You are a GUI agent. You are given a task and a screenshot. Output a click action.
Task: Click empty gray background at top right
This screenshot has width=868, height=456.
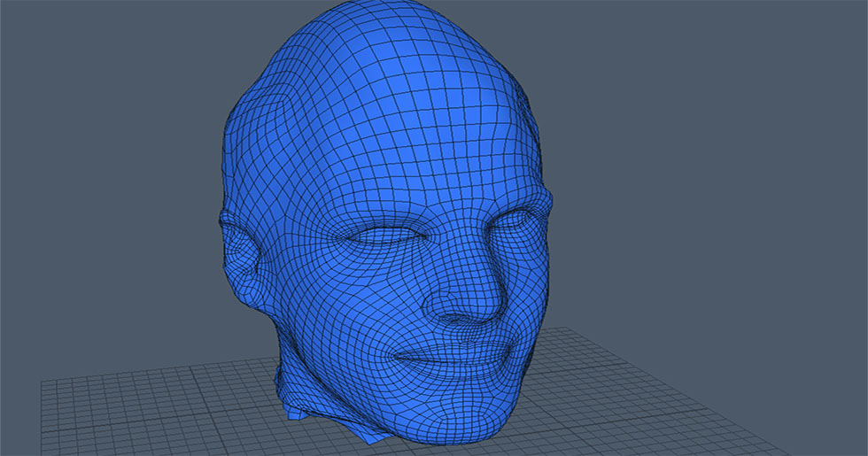pos(753,71)
